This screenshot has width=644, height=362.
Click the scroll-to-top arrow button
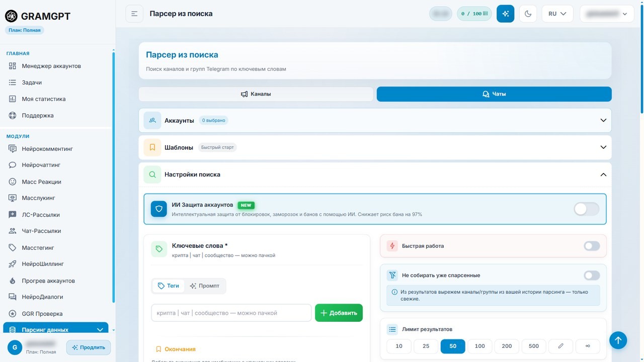coord(618,340)
